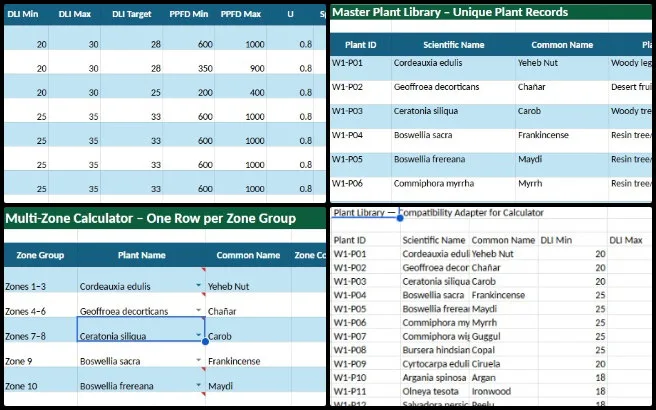Select the 'PPFD Min' column header
The height and width of the screenshot is (410, 656).
[189, 14]
